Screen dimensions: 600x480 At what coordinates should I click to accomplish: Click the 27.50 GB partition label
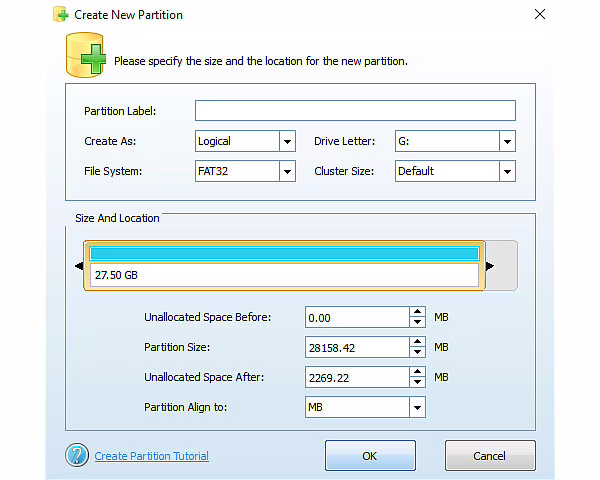(116, 275)
